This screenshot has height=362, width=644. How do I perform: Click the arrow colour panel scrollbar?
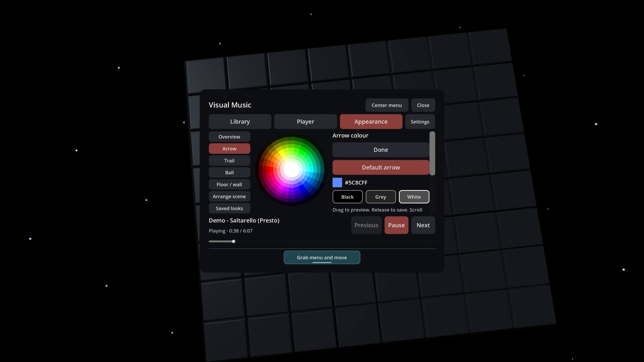432,153
